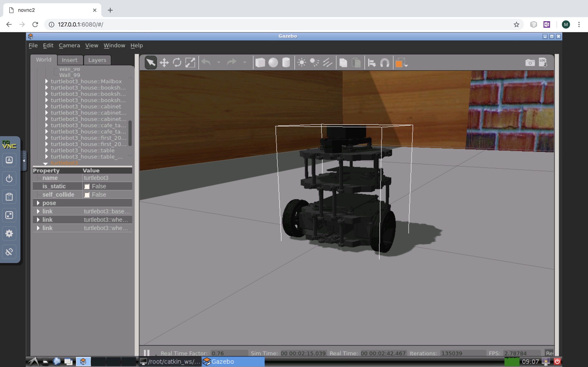Expand the pose property
This screenshot has height=367, width=588.
coord(38,203)
